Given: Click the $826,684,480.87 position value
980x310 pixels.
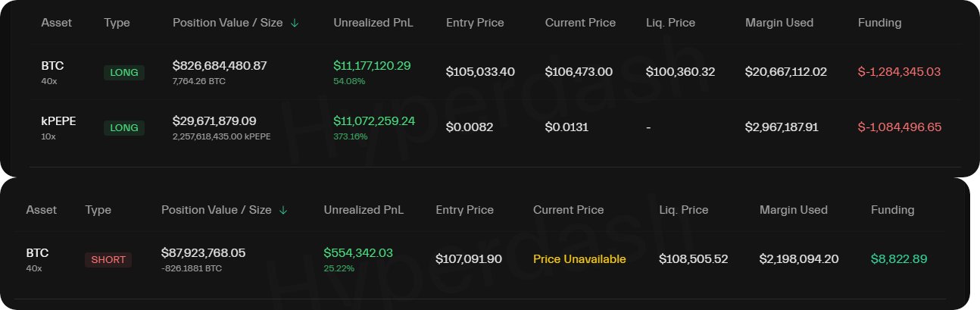Looking at the screenshot, I should 220,66.
